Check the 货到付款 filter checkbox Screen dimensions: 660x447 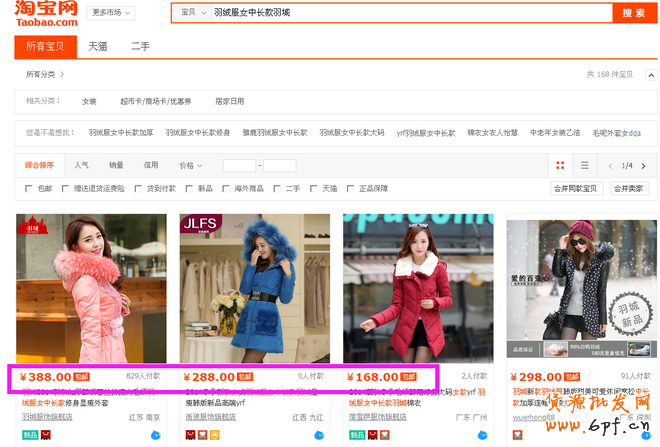(x=137, y=188)
